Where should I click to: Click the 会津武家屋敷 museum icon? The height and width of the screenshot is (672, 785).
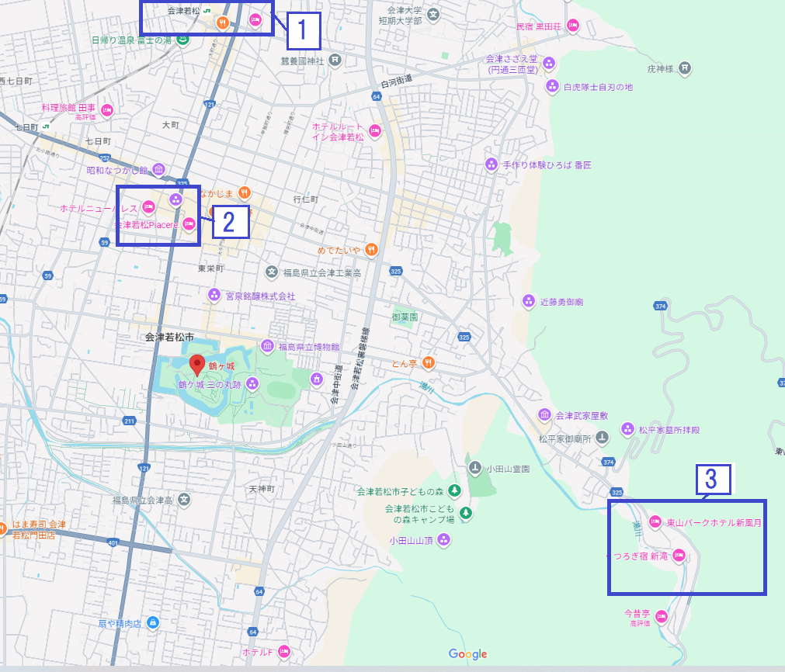click(x=544, y=415)
